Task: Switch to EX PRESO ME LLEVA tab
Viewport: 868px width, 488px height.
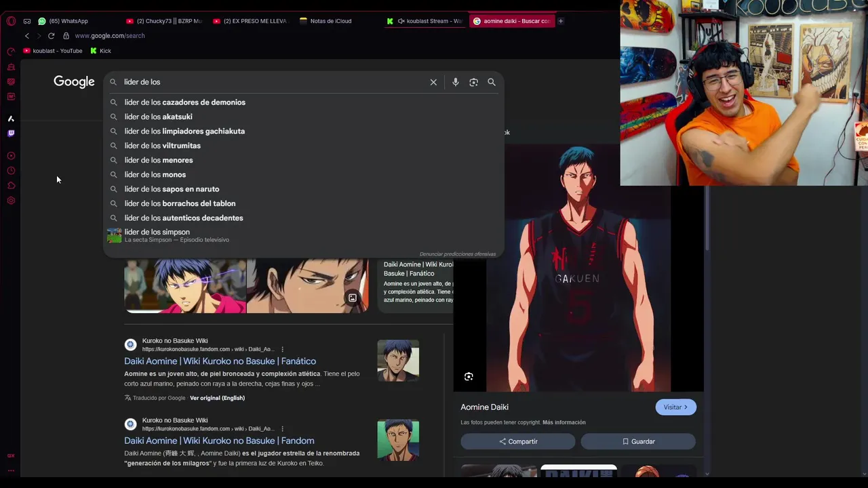Action: (251, 21)
